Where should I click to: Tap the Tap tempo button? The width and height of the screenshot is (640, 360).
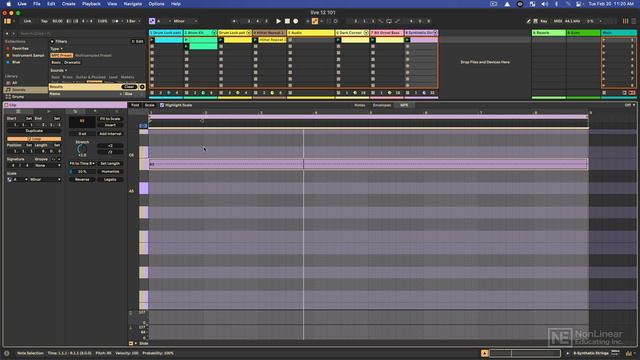click(x=44, y=21)
